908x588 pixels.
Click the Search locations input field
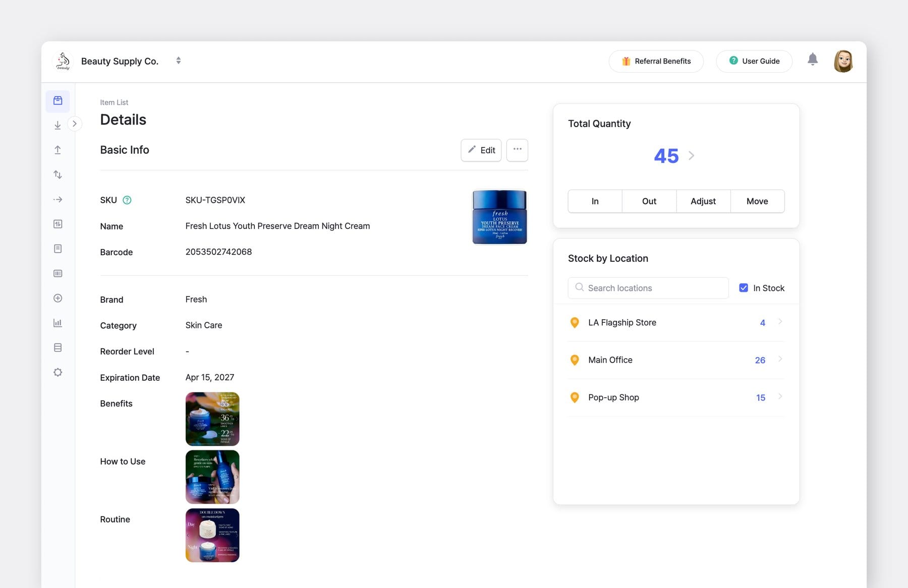[x=648, y=287]
